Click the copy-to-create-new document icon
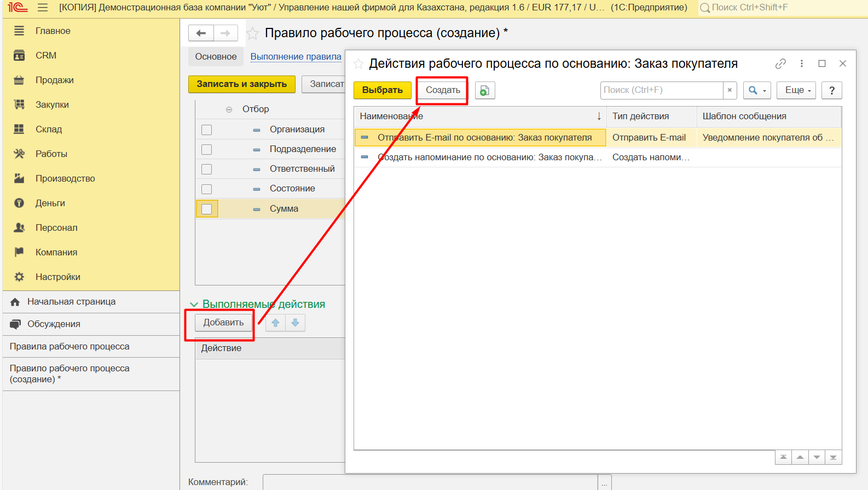 coord(484,90)
